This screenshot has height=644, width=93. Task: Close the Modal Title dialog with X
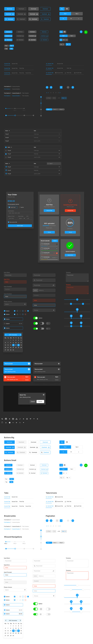pyautogui.click(x=44, y=394)
